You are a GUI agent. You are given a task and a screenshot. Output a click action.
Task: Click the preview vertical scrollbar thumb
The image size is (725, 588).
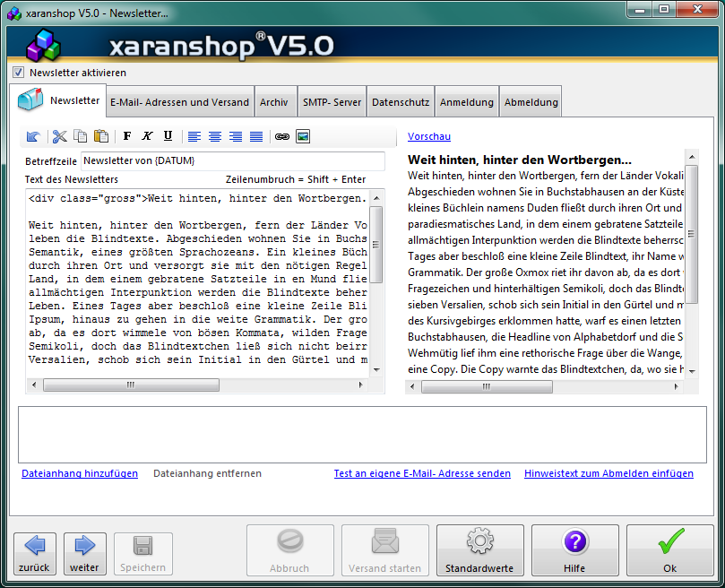[x=692, y=234]
